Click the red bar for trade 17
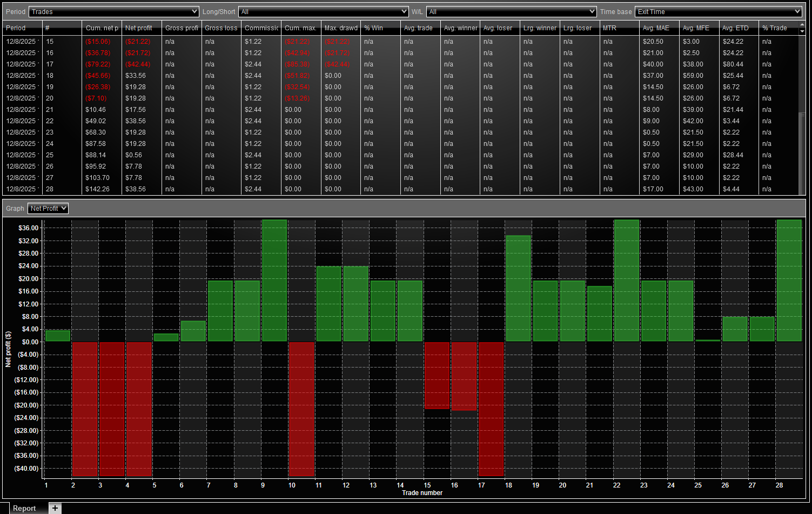Image resolution: width=812 pixels, height=514 pixels. 491,409
